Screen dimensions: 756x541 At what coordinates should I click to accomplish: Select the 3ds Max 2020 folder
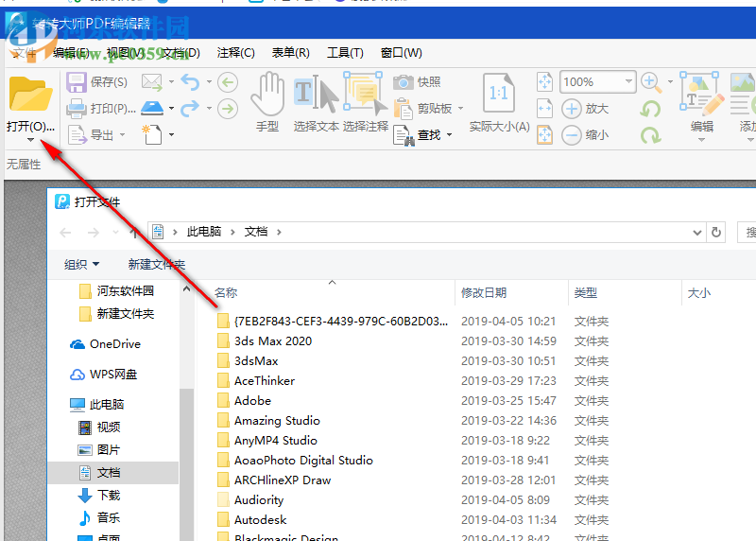265,341
